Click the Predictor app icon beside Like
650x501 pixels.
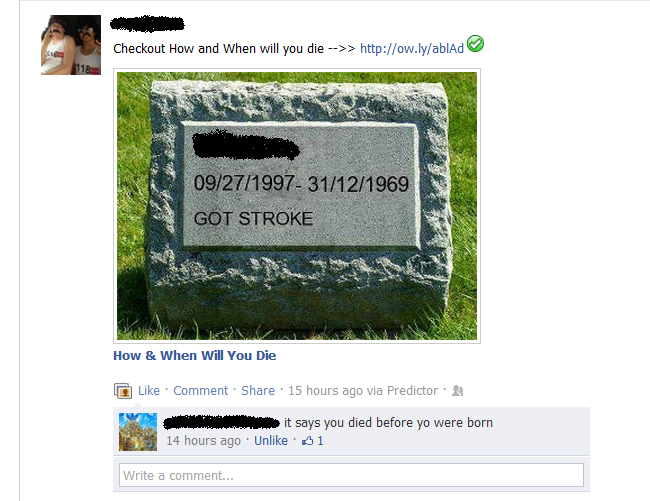pyautogui.click(x=123, y=391)
